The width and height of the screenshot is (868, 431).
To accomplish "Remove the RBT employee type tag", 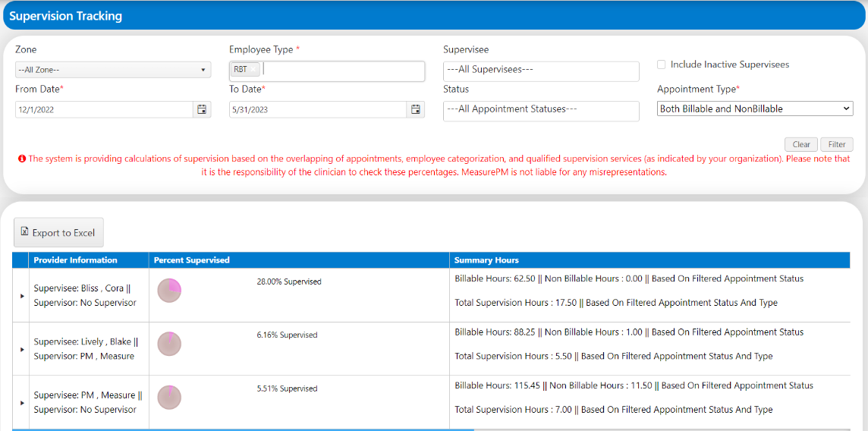I will 253,69.
